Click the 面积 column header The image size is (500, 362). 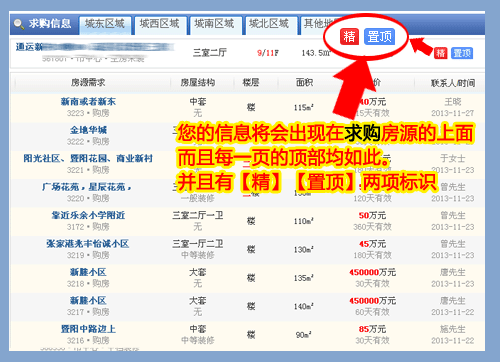point(305,82)
